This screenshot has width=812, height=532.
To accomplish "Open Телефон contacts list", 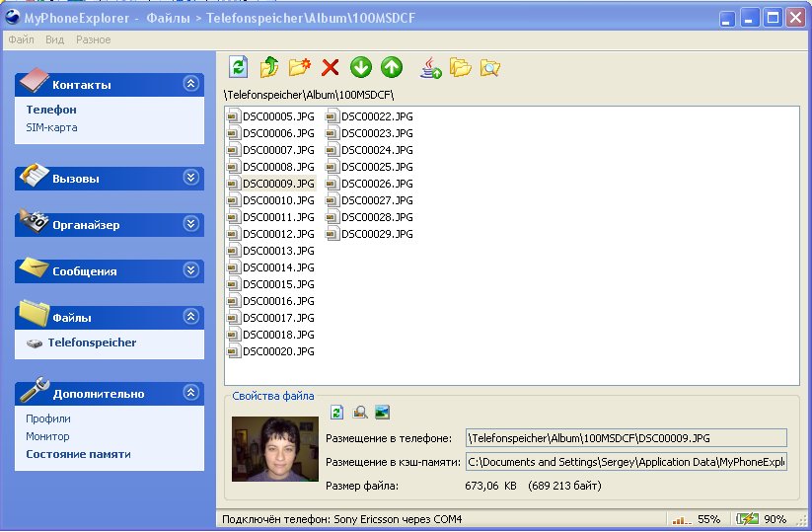I will point(51,110).
